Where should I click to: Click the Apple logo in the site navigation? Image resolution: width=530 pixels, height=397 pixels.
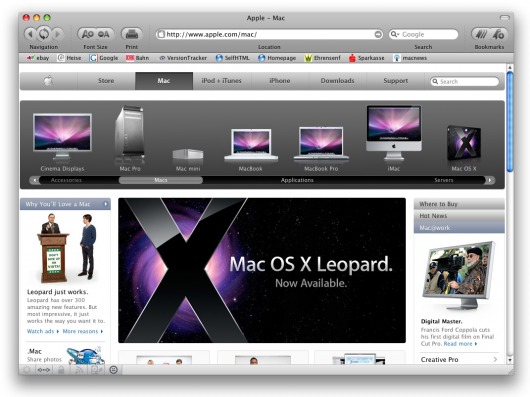tap(49, 81)
